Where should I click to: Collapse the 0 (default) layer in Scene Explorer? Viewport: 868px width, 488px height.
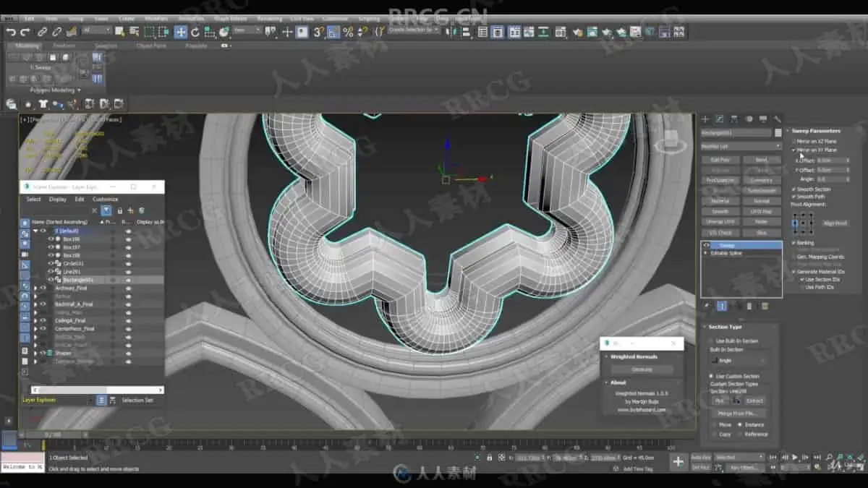coord(35,231)
